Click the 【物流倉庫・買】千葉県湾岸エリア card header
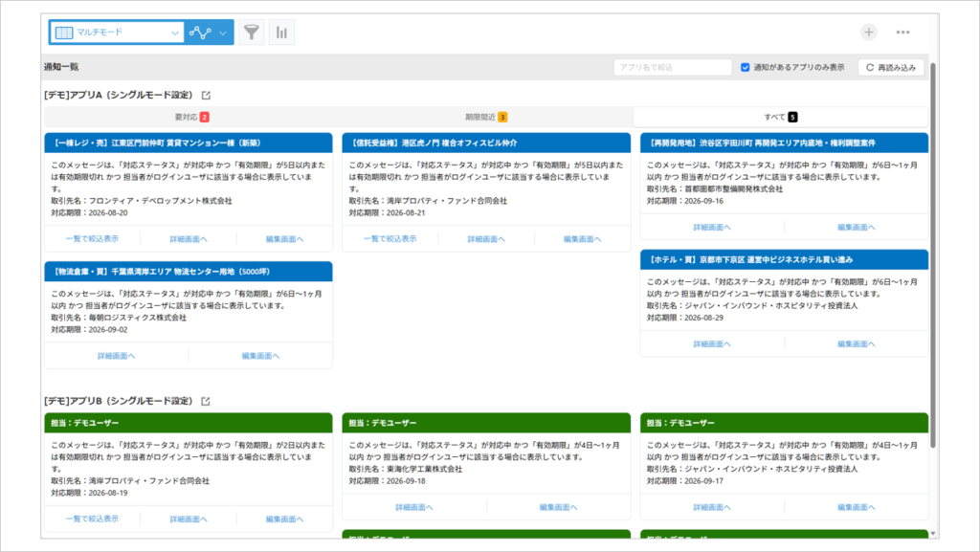 pyautogui.click(x=189, y=272)
